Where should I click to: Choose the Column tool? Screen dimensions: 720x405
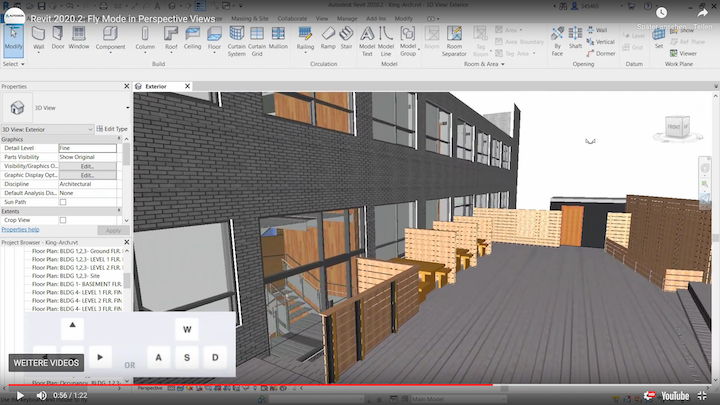145,39
